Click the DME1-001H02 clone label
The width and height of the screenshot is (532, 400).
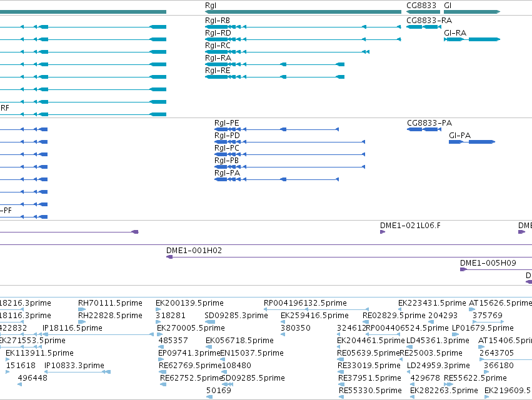(194, 251)
